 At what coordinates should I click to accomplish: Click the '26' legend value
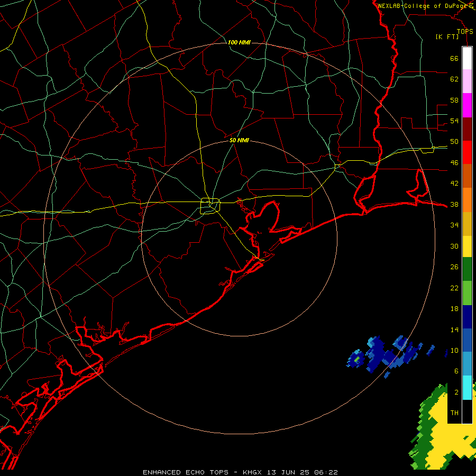(x=454, y=267)
